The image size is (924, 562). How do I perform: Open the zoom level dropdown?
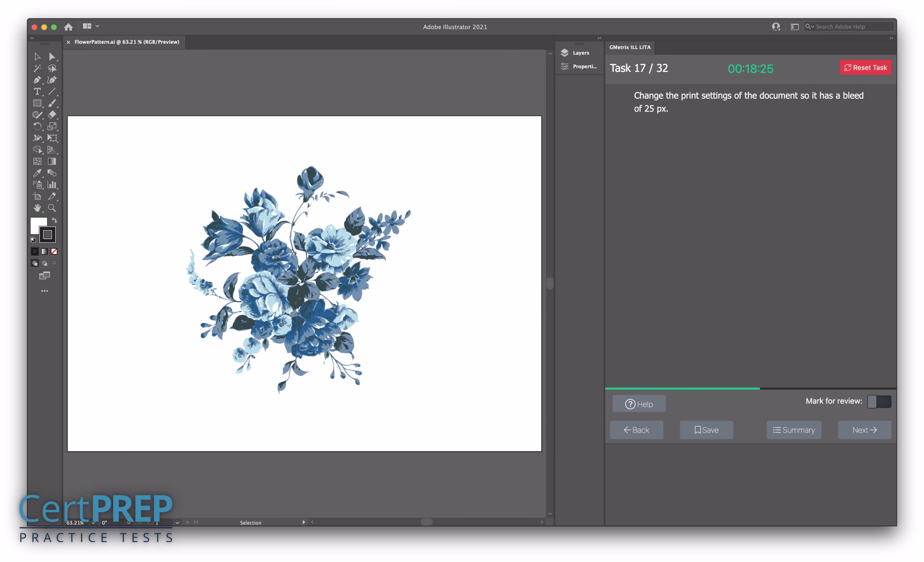pyautogui.click(x=93, y=522)
